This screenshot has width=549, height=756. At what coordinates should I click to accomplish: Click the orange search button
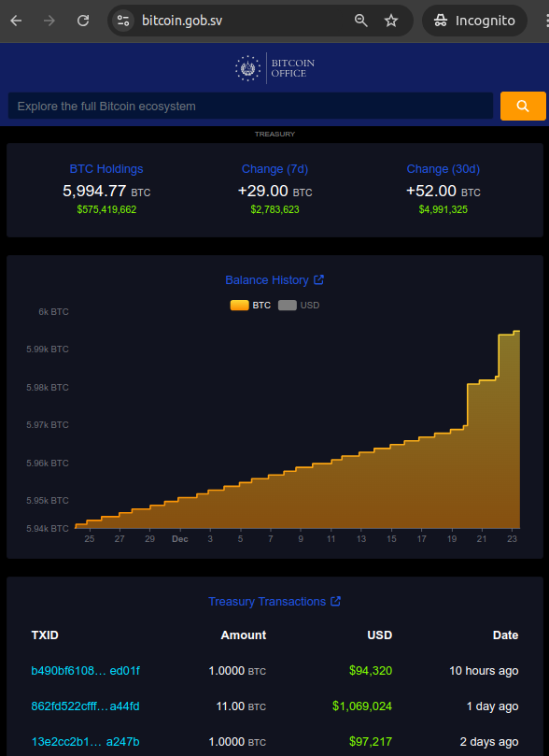(x=523, y=107)
